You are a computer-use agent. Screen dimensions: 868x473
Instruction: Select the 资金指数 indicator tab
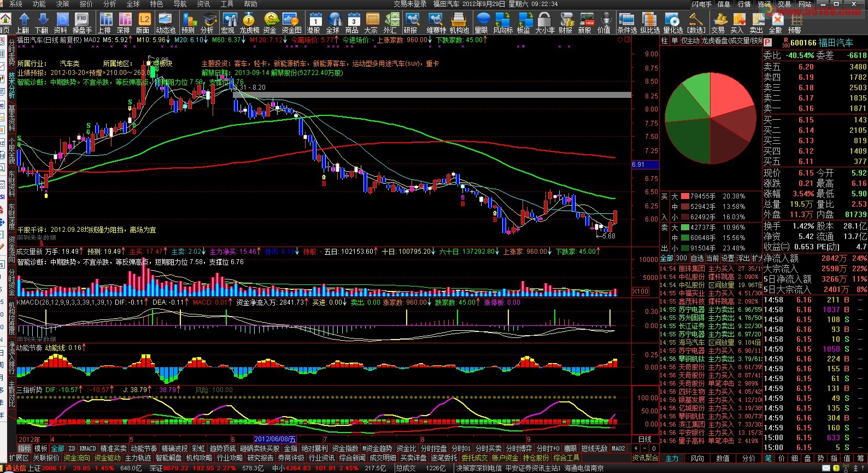pos(345,448)
